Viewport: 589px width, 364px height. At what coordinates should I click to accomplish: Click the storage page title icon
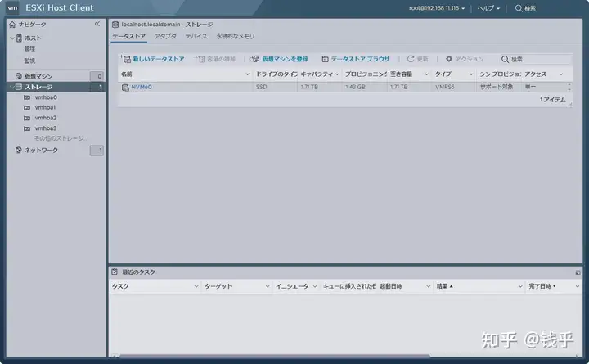coord(115,25)
